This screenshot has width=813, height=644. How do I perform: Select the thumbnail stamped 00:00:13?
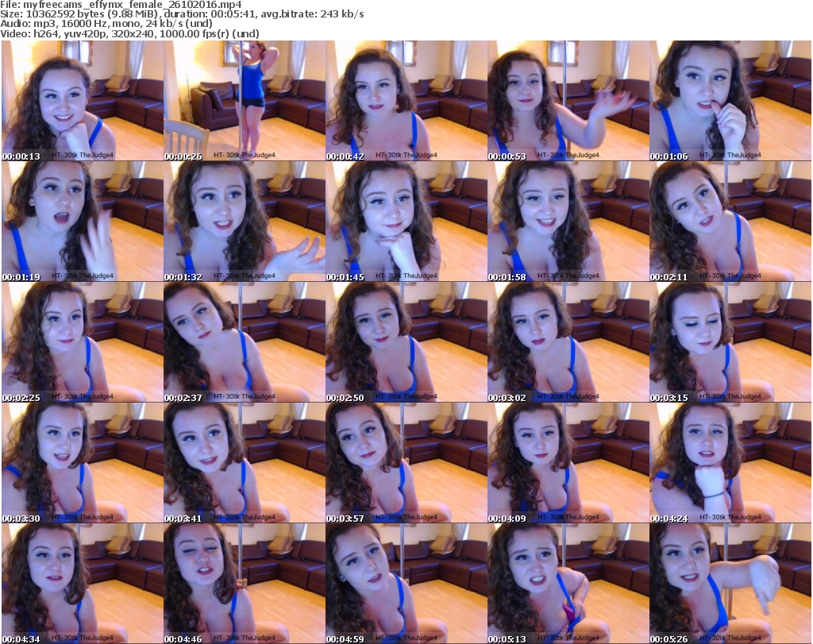coord(83,101)
